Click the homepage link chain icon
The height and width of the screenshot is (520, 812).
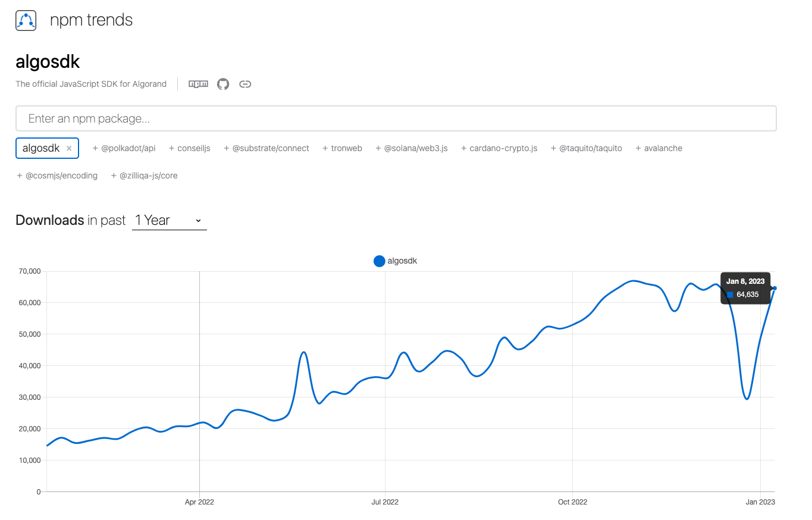tap(245, 84)
